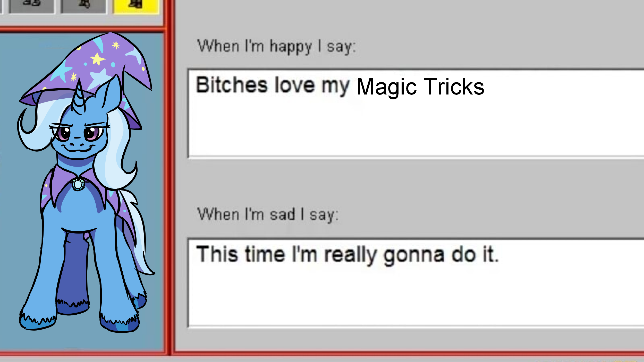
Task: Click the 'When I'm happy I say:' label
Action: 276,47
